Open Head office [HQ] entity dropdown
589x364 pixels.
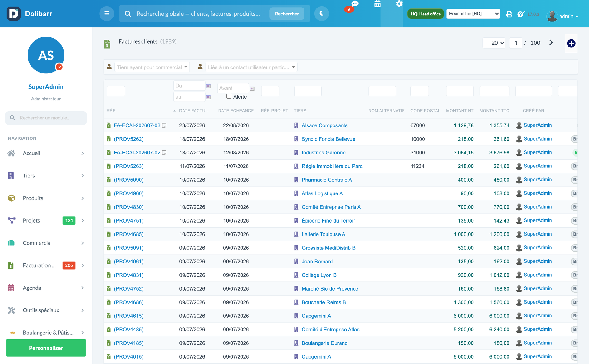coord(473,14)
